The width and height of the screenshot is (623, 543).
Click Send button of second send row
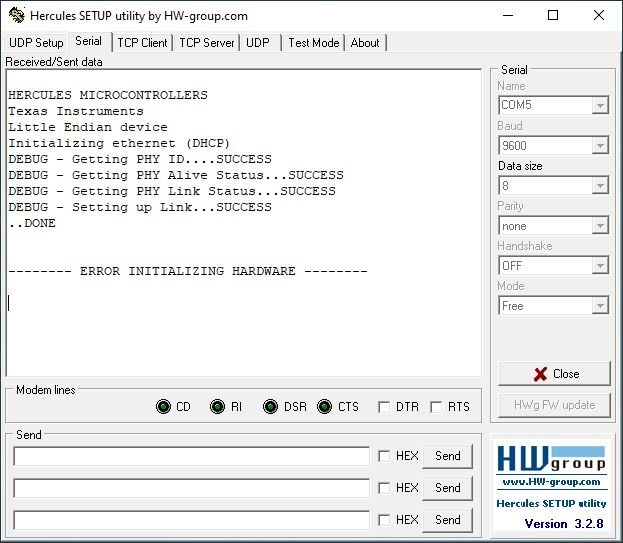pyautogui.click(x=447, y=488)
